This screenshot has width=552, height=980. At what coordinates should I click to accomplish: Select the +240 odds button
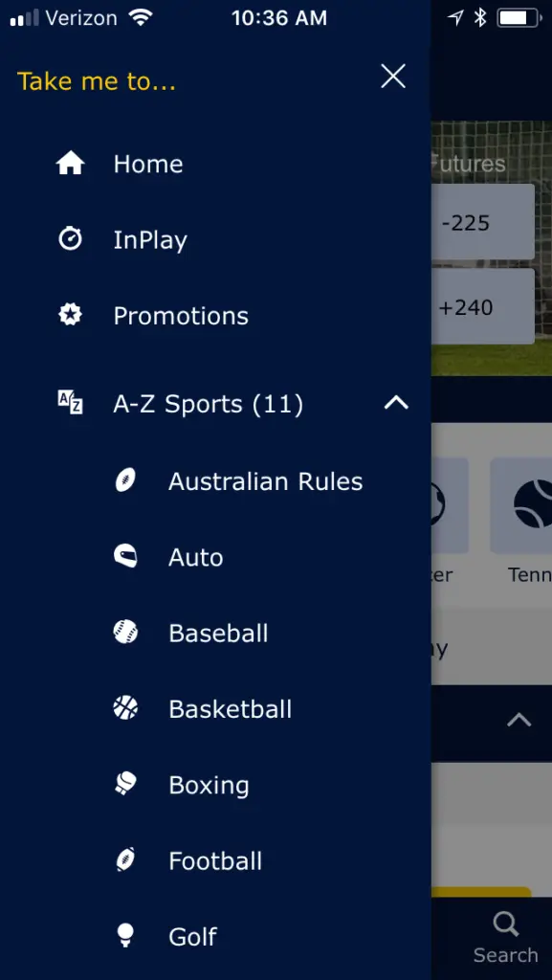pyautogui.click(x=482, y=307)
